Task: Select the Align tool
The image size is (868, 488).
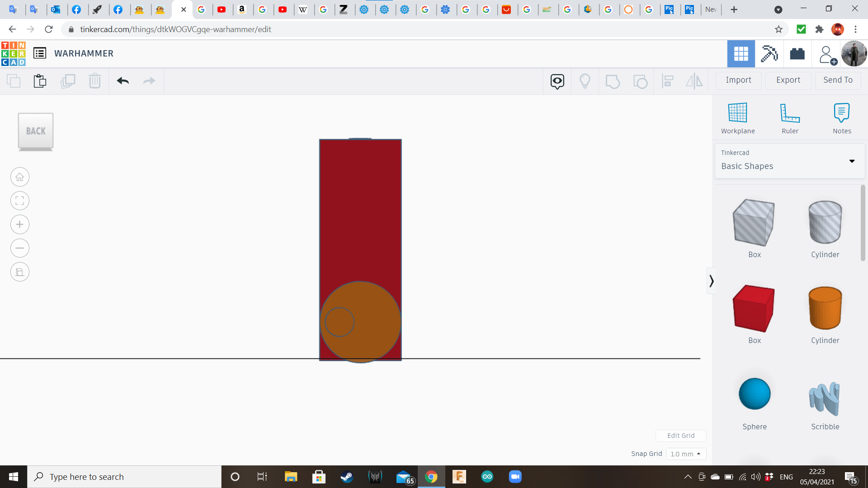Action: (x=668, y=81)
